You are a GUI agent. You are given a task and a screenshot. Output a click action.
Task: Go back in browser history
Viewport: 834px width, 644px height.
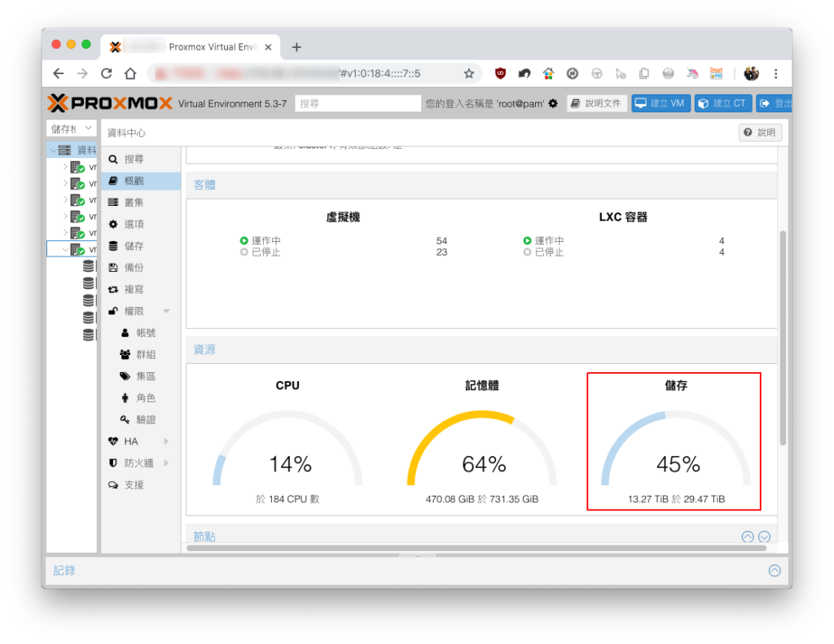click(59, 73)
